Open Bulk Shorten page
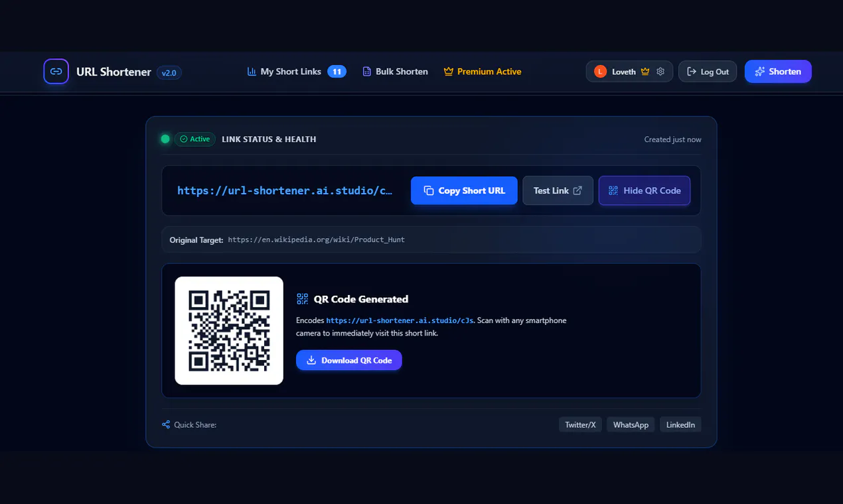This screenshot has height=504, width=843. coord(395,72)
